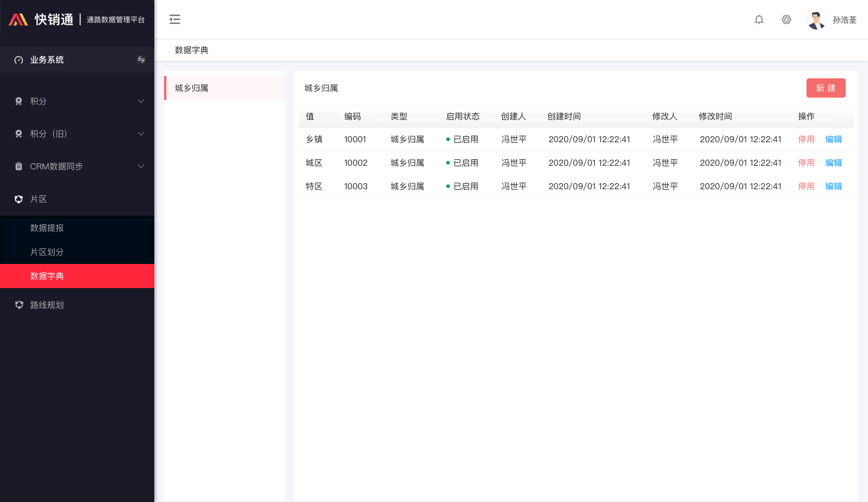This screenshot has width=868, height=502.
Task: Click the switch icon beside 业务系统
Action: [141, 60]
